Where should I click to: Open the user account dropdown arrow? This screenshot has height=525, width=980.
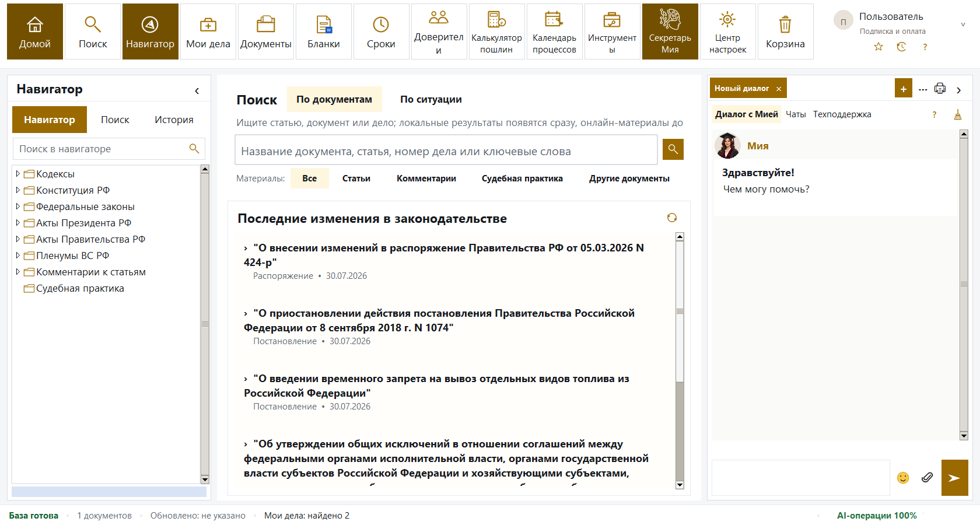point(963,24)
